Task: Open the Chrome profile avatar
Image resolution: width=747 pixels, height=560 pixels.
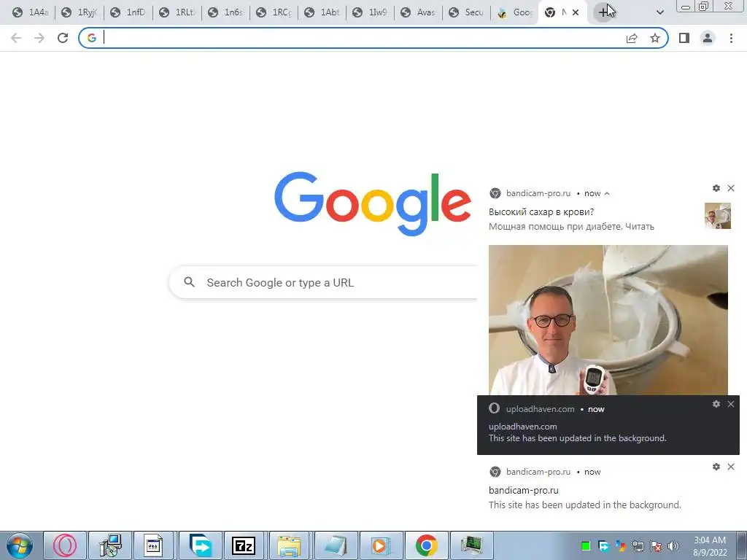Action: coord(708,38)
